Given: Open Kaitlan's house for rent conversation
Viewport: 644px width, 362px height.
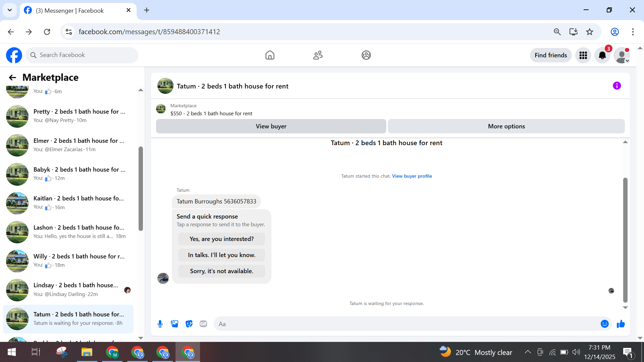Looking at the screenshot, I should coord(68,203).
